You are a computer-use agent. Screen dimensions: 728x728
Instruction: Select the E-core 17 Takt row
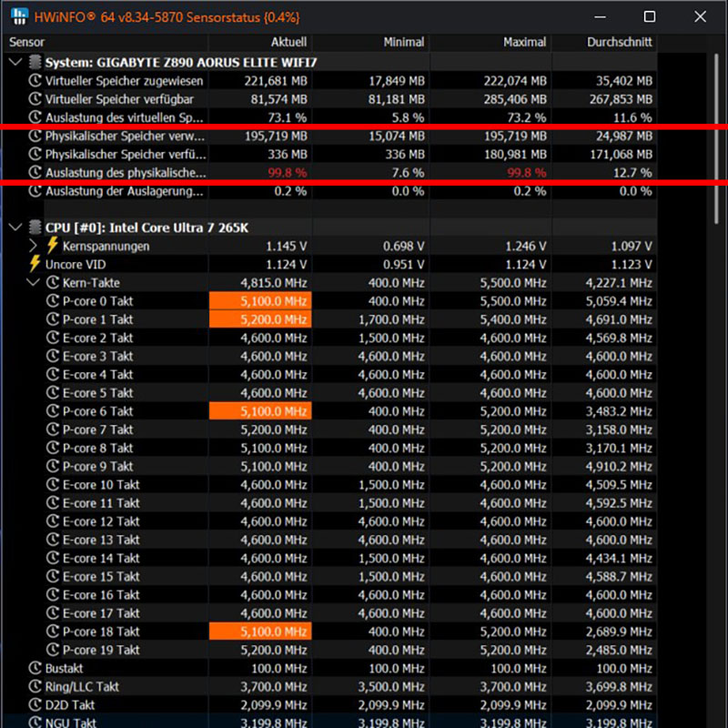tap(329, 612)
